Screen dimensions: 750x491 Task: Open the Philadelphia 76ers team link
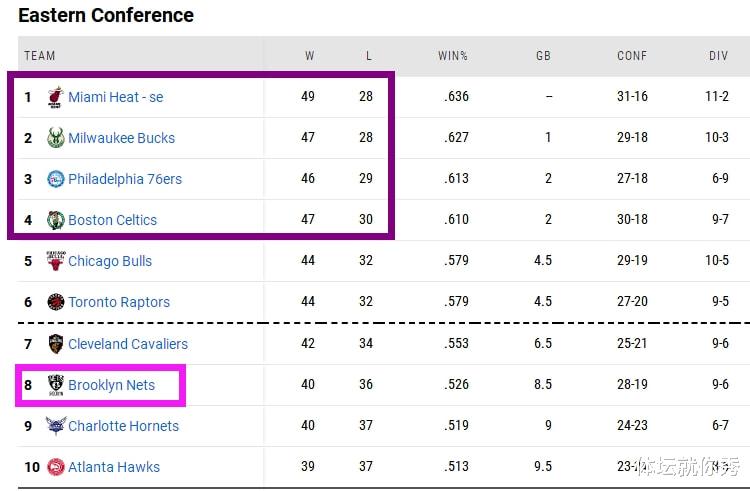click(x=125, y=179)
